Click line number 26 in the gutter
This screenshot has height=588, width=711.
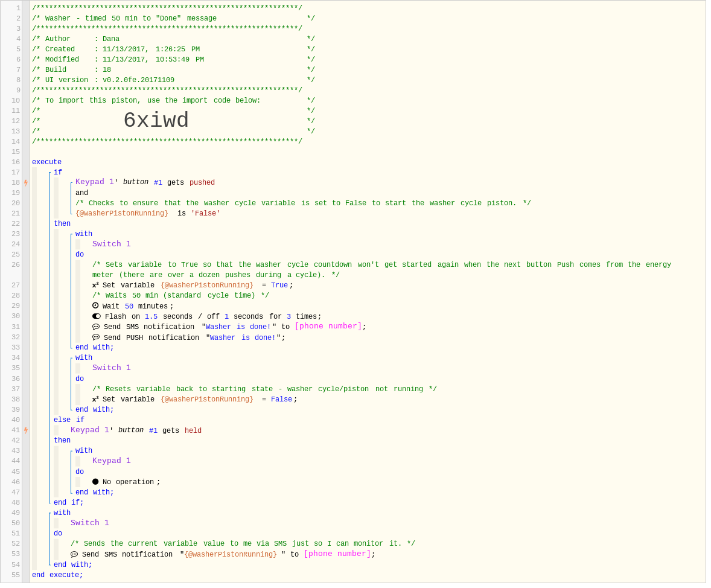pos(16,265)
